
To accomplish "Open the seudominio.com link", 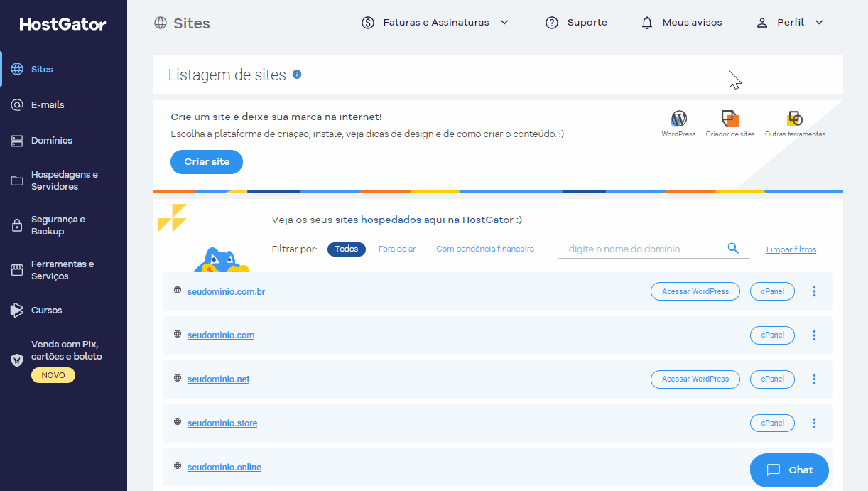I will coord(221,335).
